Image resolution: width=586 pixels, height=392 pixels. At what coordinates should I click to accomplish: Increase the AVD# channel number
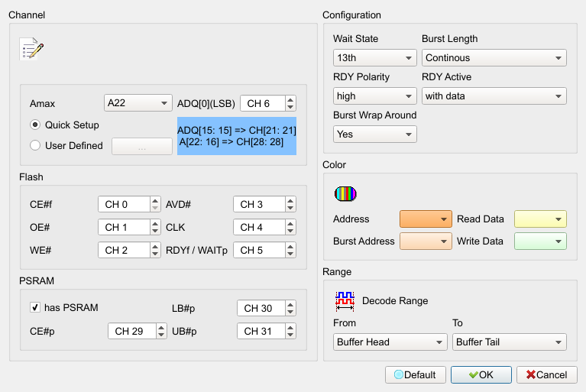[x=290, y=201]
